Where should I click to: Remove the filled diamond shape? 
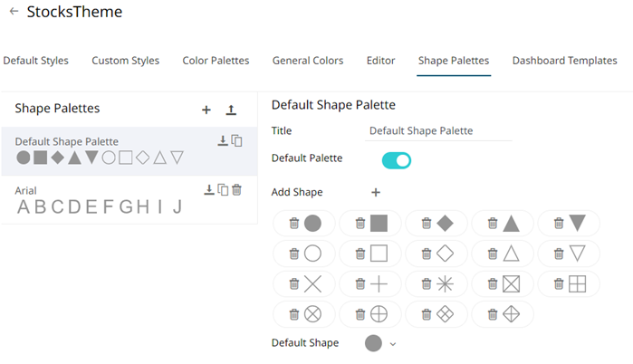pyautogui.click(x=426, y=224)
